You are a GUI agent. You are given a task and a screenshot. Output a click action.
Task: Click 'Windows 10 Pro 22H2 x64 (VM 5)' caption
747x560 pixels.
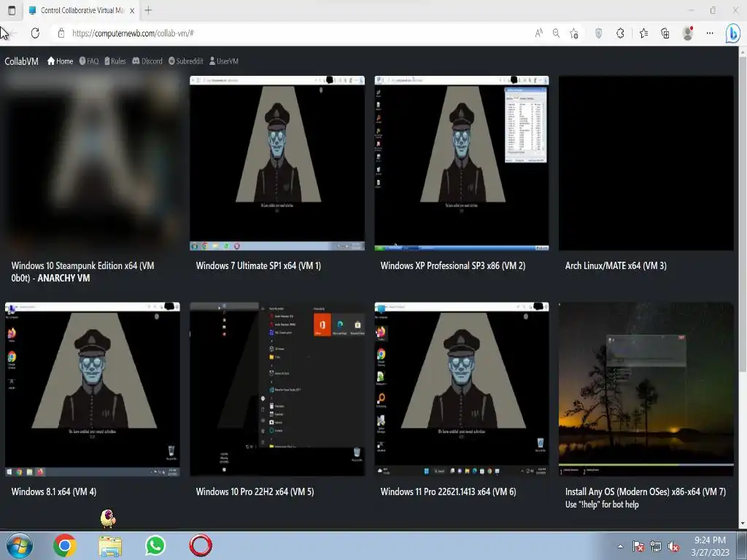pos(255,491)
